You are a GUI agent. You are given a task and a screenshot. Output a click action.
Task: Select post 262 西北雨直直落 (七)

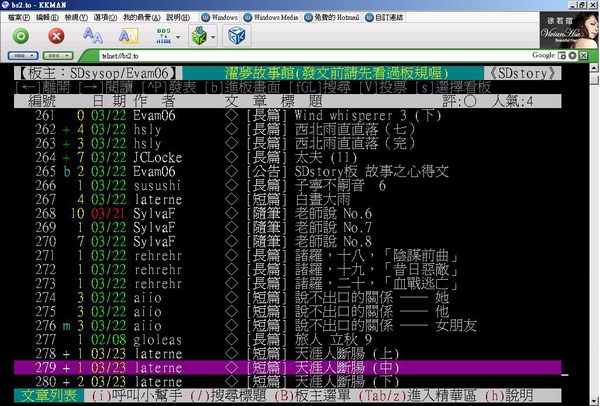click(x=288, y=130)
